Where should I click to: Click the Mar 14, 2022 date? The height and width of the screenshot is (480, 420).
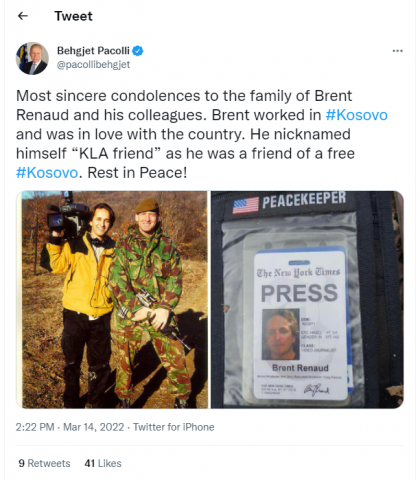pos(94,427)
